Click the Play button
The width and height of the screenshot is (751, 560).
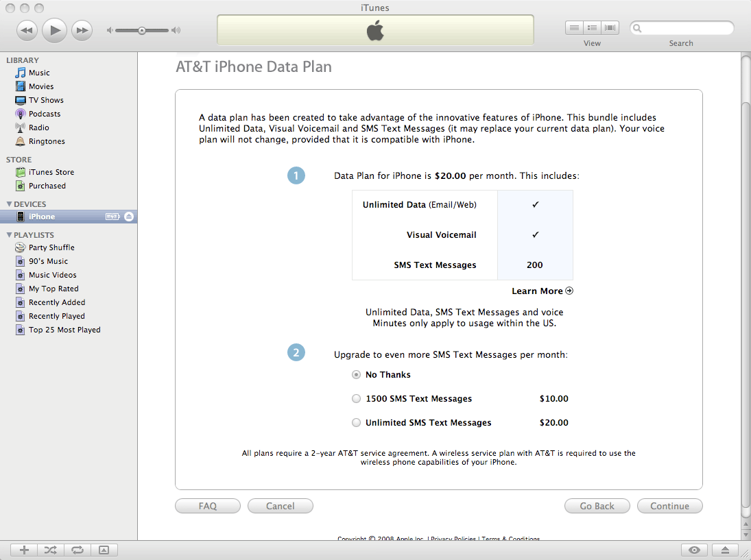pyautogui.click(x=55, y=30)
